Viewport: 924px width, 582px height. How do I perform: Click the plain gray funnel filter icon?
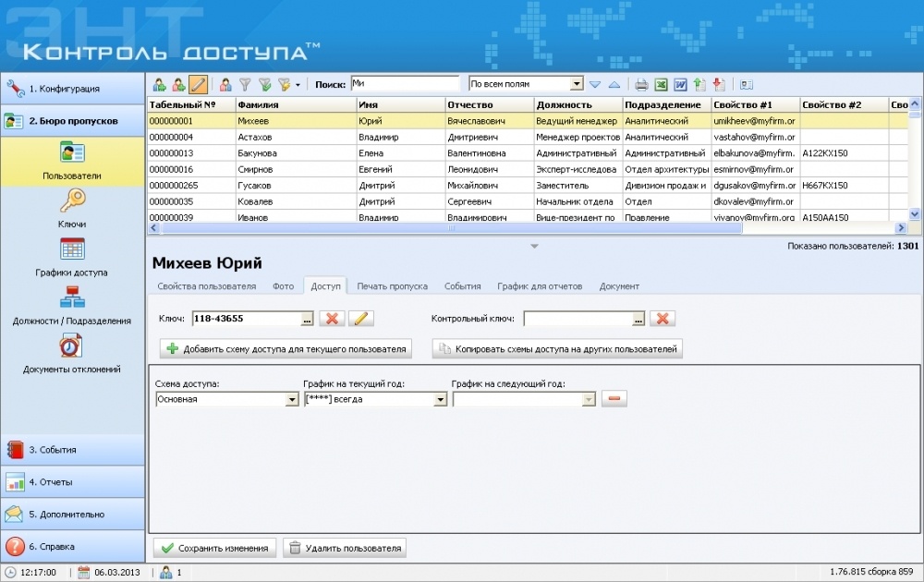coord(245,85)
